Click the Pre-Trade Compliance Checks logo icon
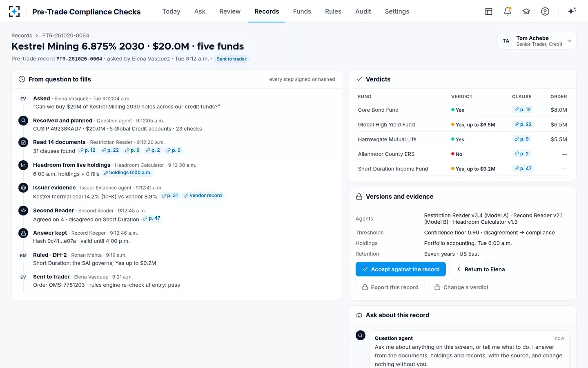Image resolution: width=588 pixels, height=368 pixels. [14, 11]
